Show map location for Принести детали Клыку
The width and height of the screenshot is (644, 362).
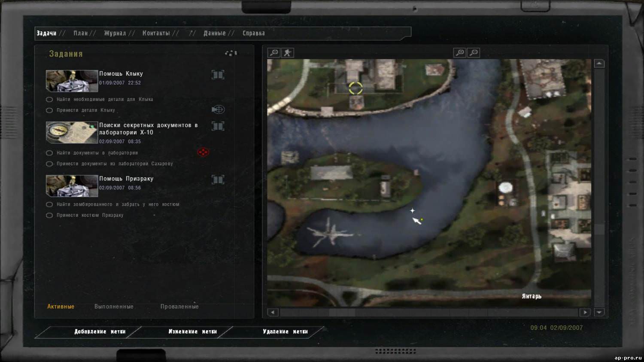(218, 110)
